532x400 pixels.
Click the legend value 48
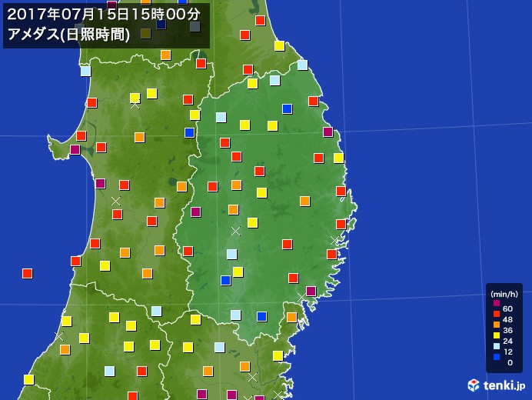(508, 319)
